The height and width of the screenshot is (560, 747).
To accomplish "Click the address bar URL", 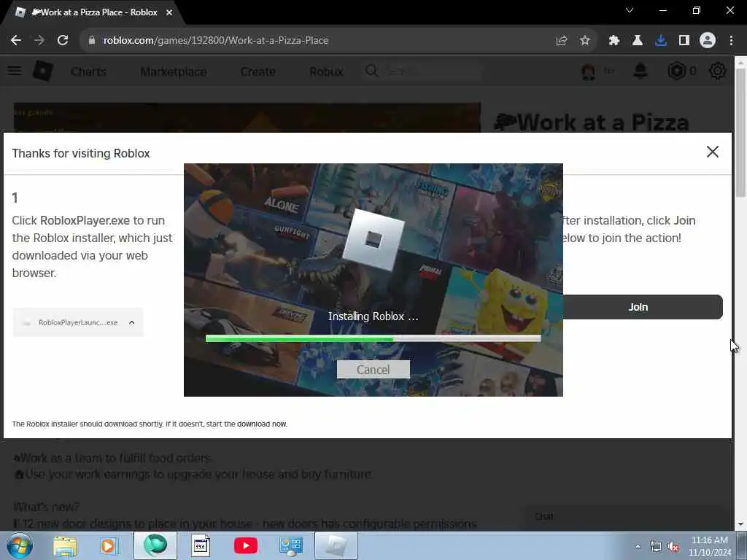I will tap(216, 41).
